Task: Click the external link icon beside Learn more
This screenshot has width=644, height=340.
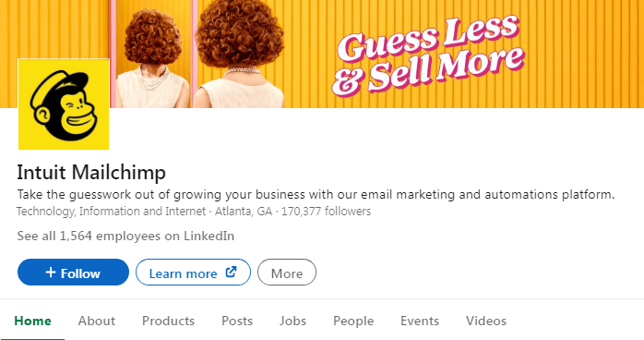Action: (x=232, y=272)
